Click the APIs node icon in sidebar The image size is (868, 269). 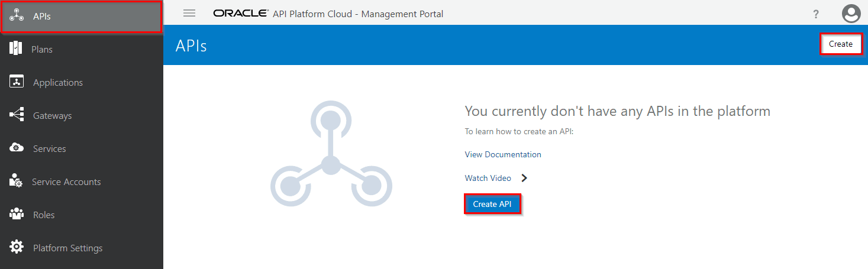[x=17, y=17]
